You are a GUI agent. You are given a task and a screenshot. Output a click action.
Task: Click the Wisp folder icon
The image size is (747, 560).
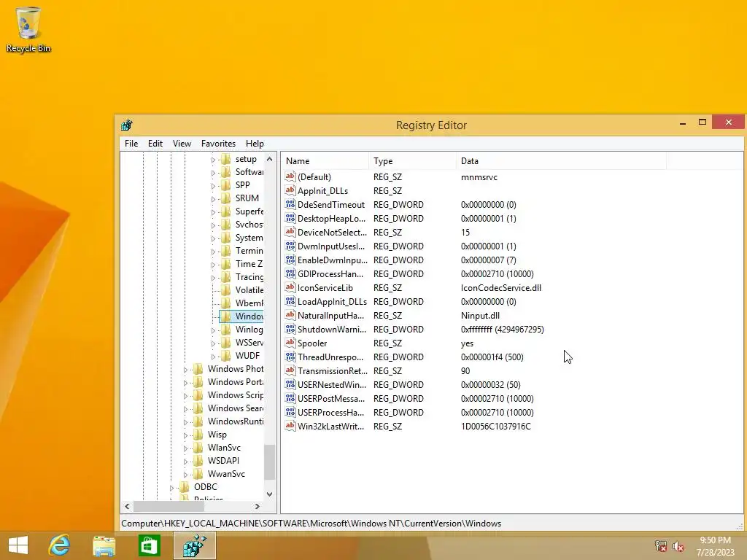198,435
